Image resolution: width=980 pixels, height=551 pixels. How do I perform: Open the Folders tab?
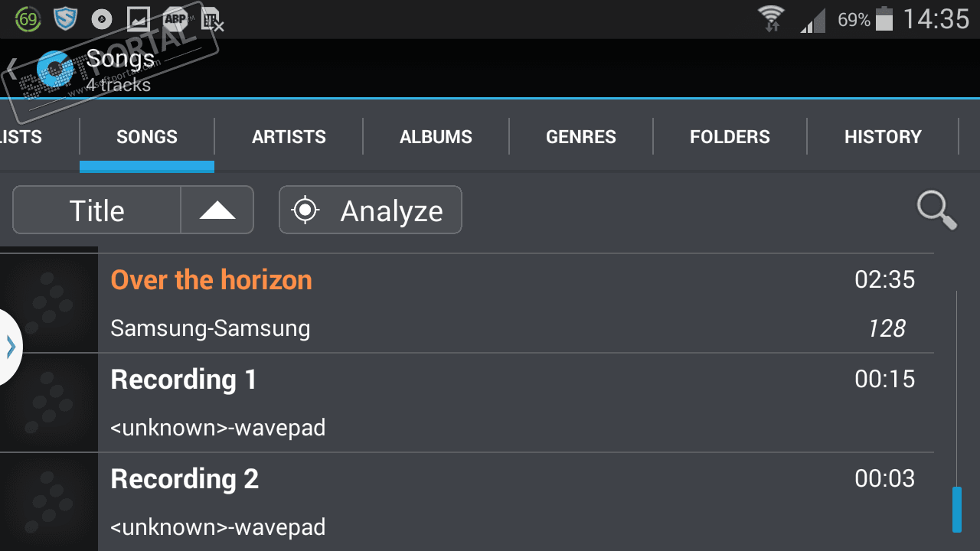(730, 137)
